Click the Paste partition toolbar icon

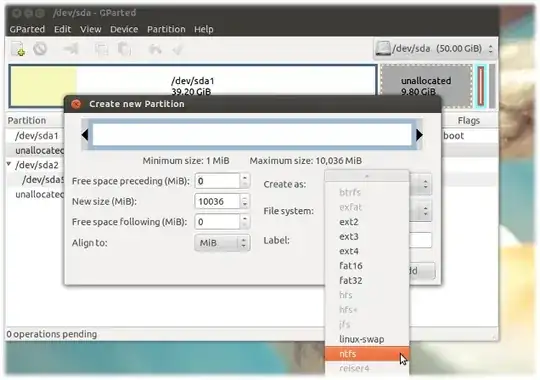(x=124, y=49)
